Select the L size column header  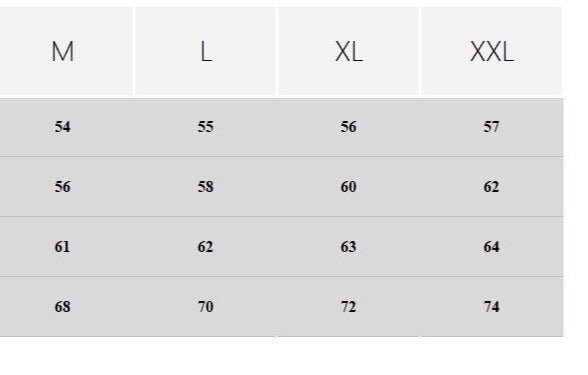[206, 51]
